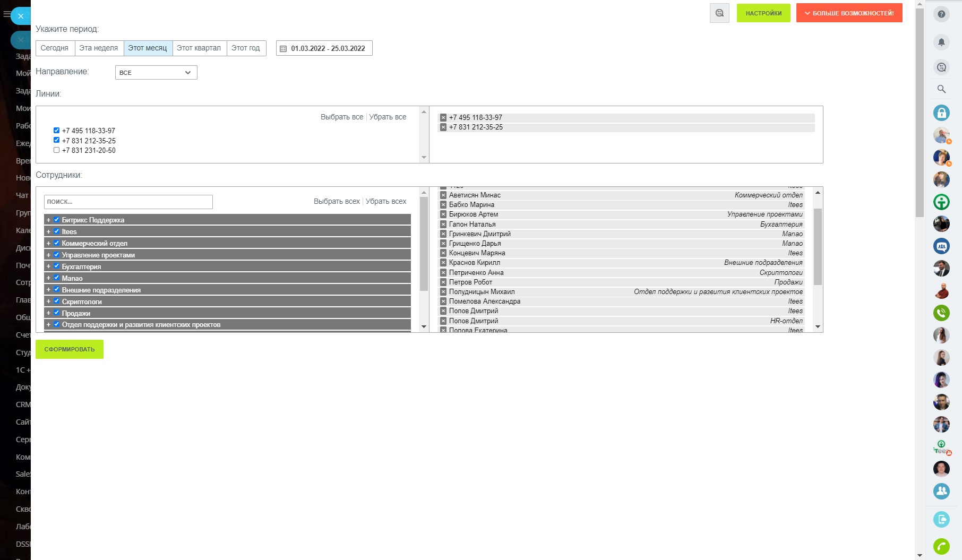Remove Помелова Александра from selected employees
This screenshot has height=560, width=962.
click(443, 301)
